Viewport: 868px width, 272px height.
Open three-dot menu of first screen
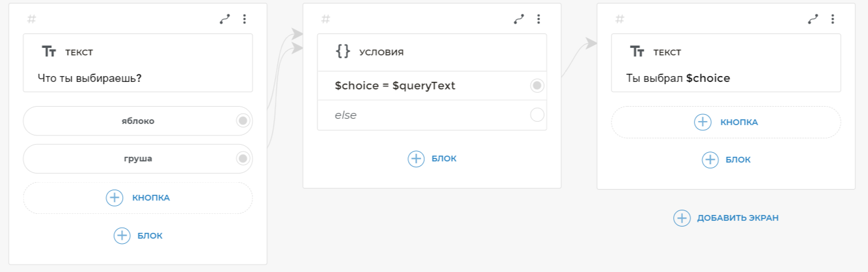pyautogui.click(x=244, y=19)
